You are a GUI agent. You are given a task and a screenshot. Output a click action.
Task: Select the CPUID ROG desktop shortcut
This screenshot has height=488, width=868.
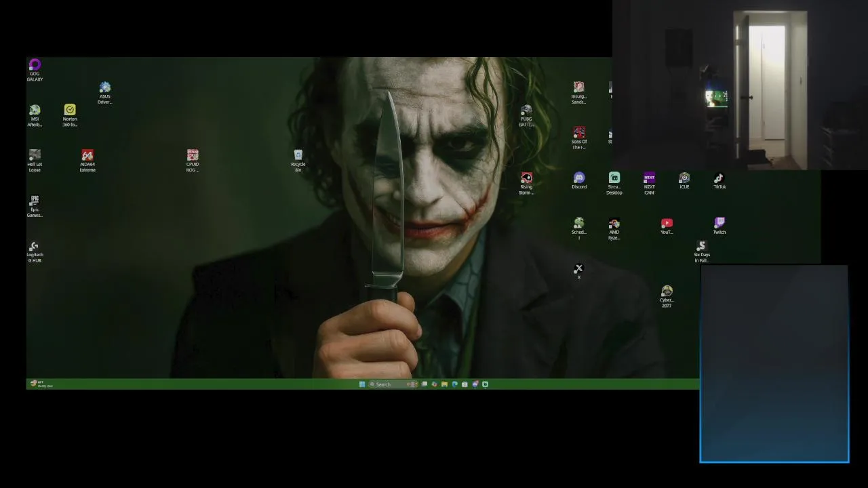[x=193, y=161]
